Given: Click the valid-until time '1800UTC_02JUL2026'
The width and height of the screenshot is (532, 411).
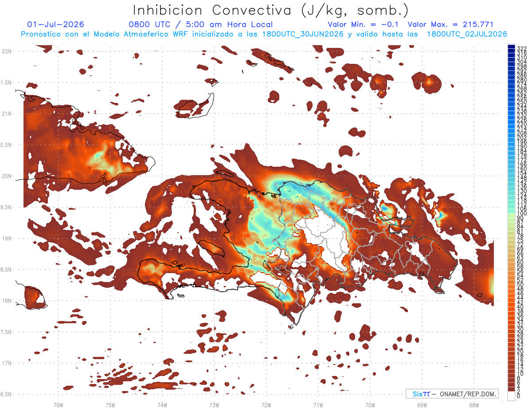Looking at the screenshot, I should pyautogui.click(x=467, y=34).
